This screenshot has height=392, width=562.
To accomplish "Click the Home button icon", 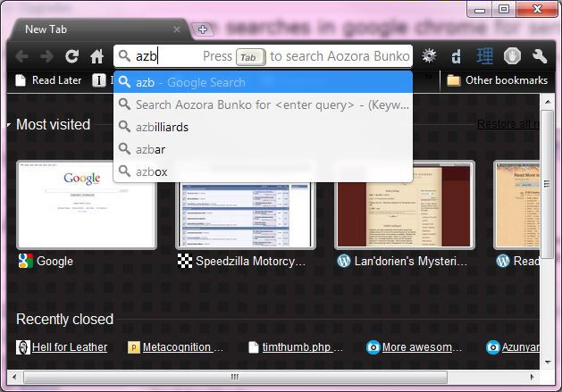I will (97, 56).
